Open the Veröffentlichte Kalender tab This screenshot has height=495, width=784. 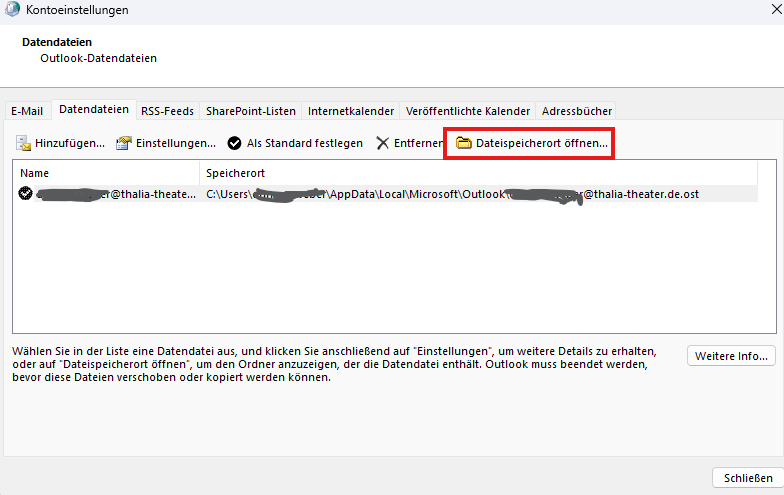click(x=467, y=111)
